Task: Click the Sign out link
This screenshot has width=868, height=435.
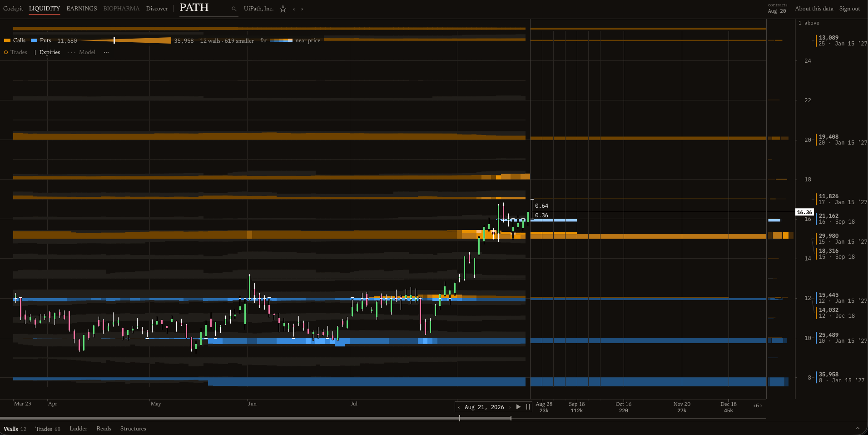Action: [849, 9]
